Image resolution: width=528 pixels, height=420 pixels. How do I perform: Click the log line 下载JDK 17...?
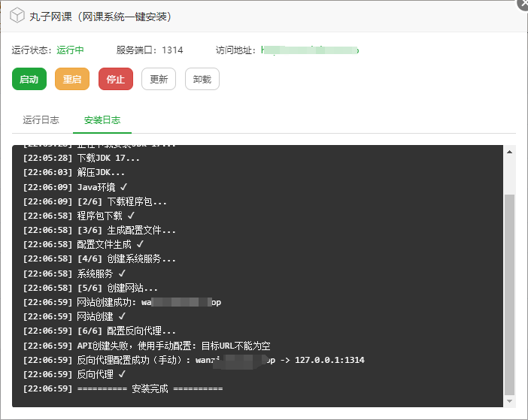[81, 158]
